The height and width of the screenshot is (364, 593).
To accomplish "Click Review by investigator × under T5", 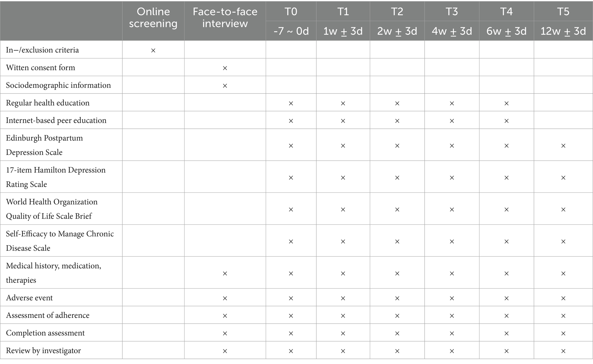I will [563, 351].
